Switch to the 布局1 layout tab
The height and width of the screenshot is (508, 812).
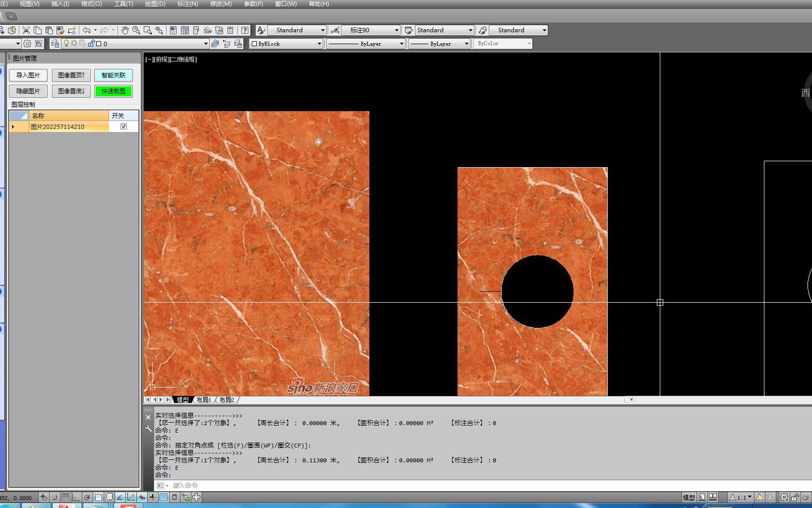[204, 400]
